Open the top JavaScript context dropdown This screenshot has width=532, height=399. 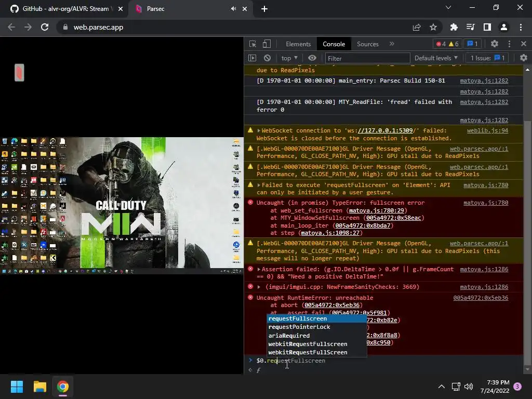pos(289,58)
